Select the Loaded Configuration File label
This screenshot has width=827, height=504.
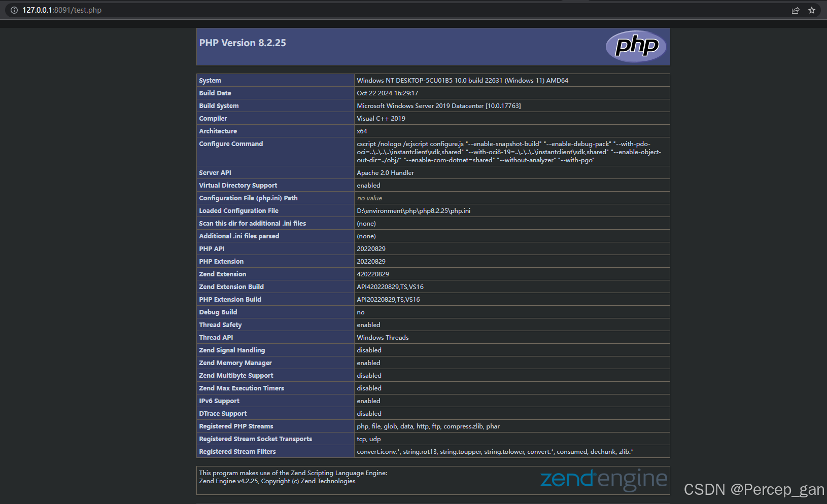(238, 211)
